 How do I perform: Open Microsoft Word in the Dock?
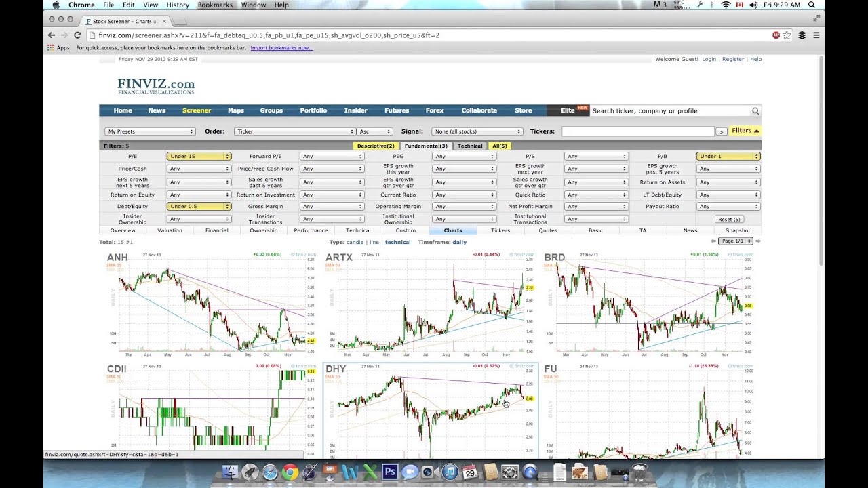[350, 472]
